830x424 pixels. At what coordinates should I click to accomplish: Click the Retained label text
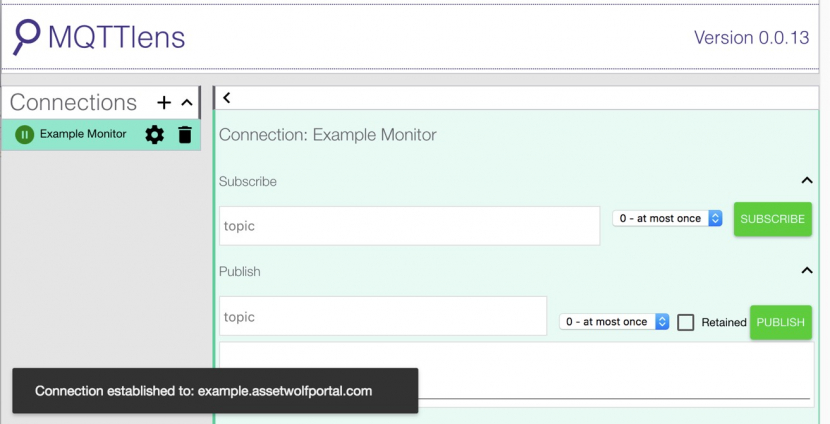coord(724,322)
